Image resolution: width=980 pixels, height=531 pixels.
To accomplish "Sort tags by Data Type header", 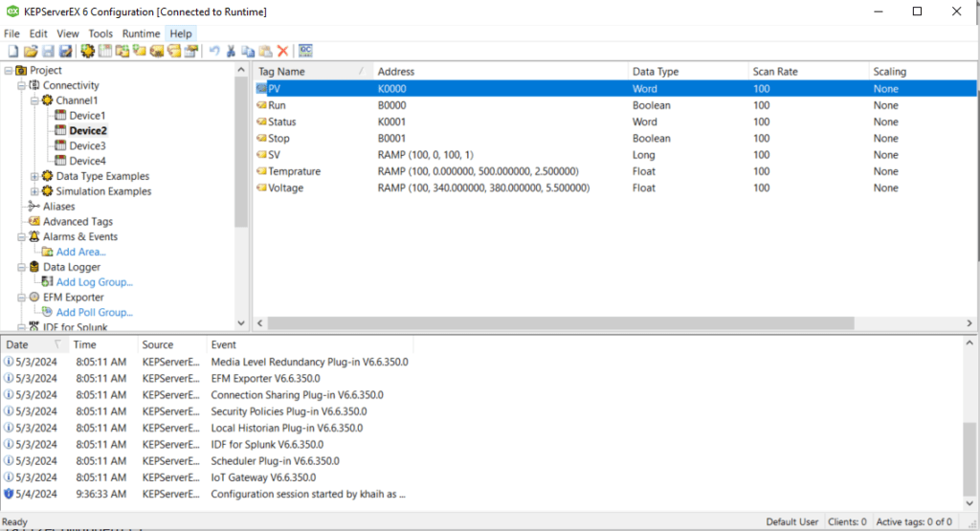I will tap(688, 72).
